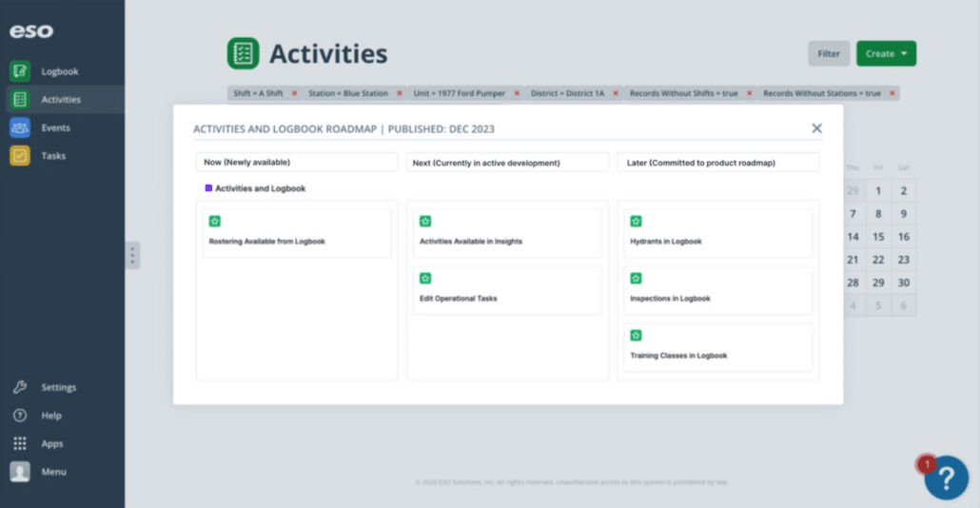The image size is (980, 508).
Task: Open the Rostering Available from Logbook card
Action: point(296,234)
